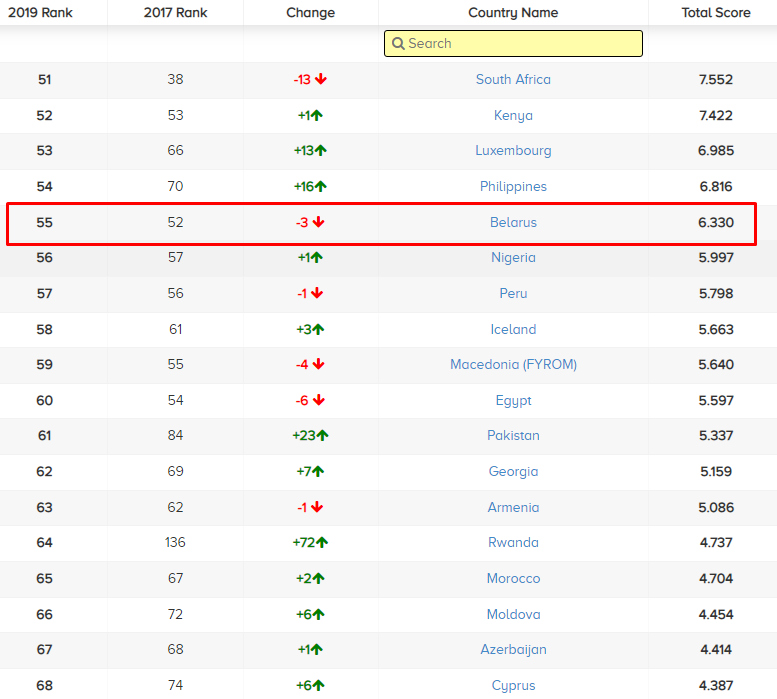The width and height of the screenshot is (777, 699).
Task: Click the green up arrow beside +23 Pakistan
Action: pos(322,436)
